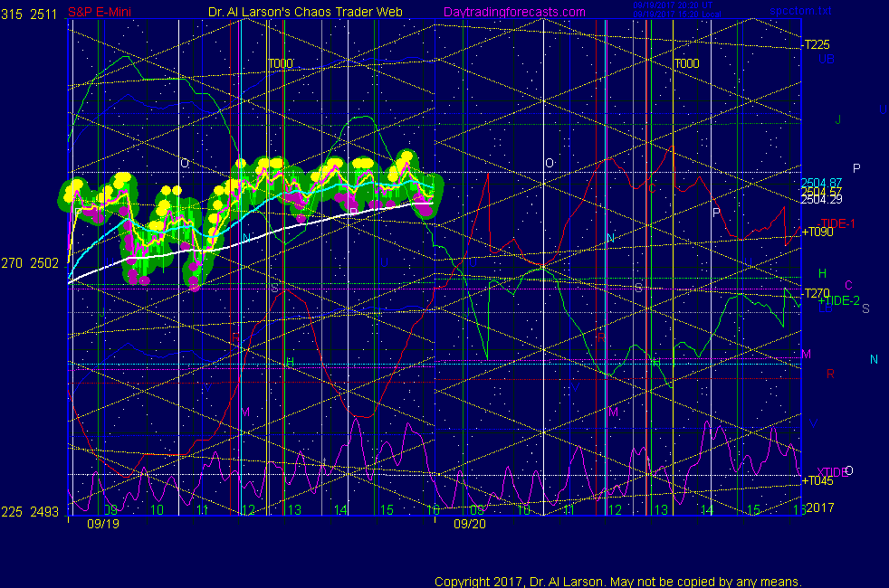
Task: Click the '225 2493' price axis label
Action: coord(30,511)
